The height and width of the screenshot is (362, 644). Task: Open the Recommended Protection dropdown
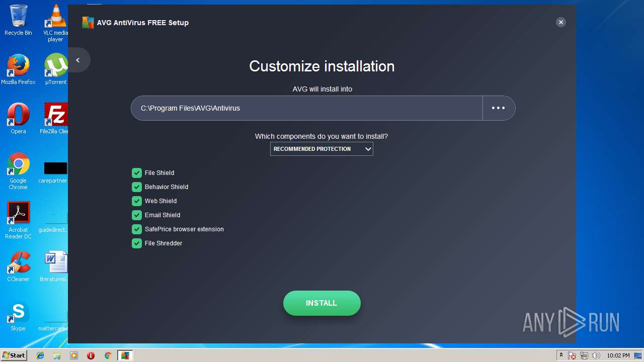(x=321, y=149)
